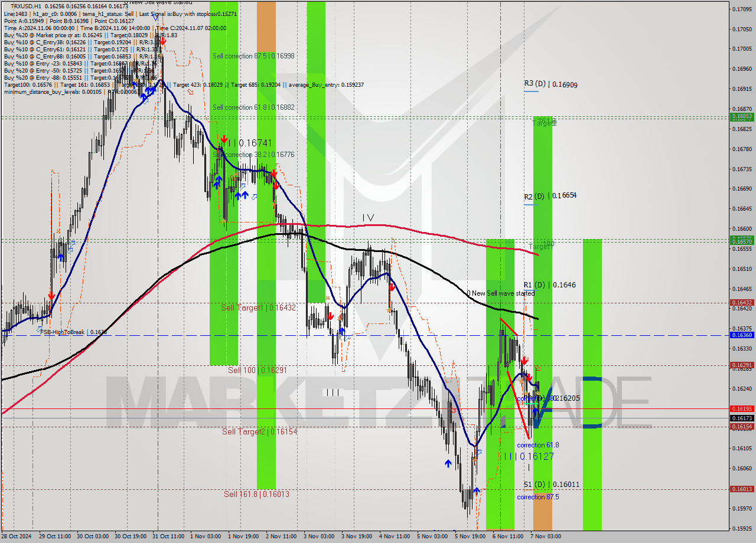756x543 pixels.
Task: Select the 'S1 (D) | 0.16011' pivot label
Action: point(552,485)
